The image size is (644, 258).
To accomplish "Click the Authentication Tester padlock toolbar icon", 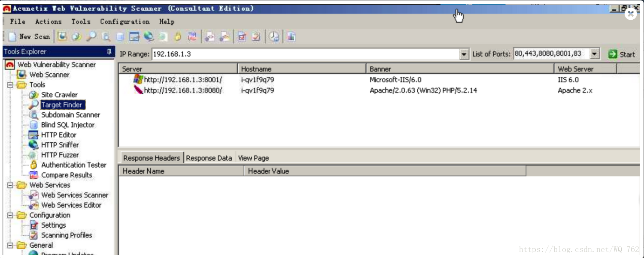I will (x=178, y=37).
